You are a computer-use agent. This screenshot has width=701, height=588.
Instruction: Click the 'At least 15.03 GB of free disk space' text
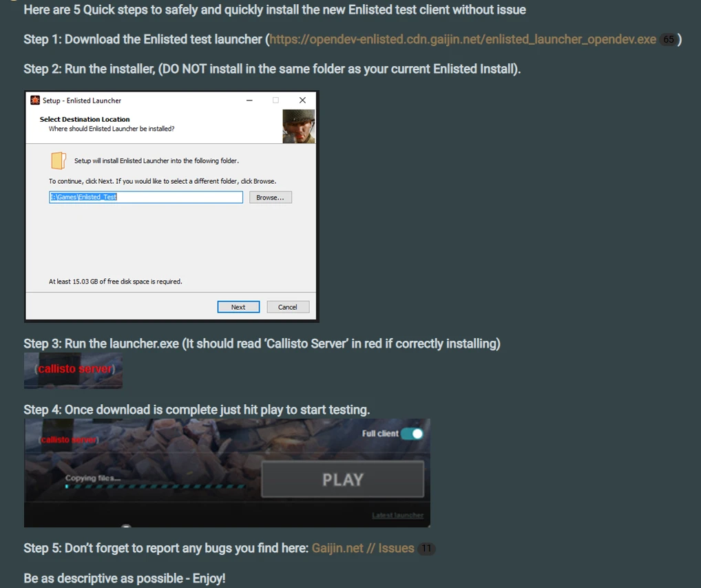tap(116, 282)
